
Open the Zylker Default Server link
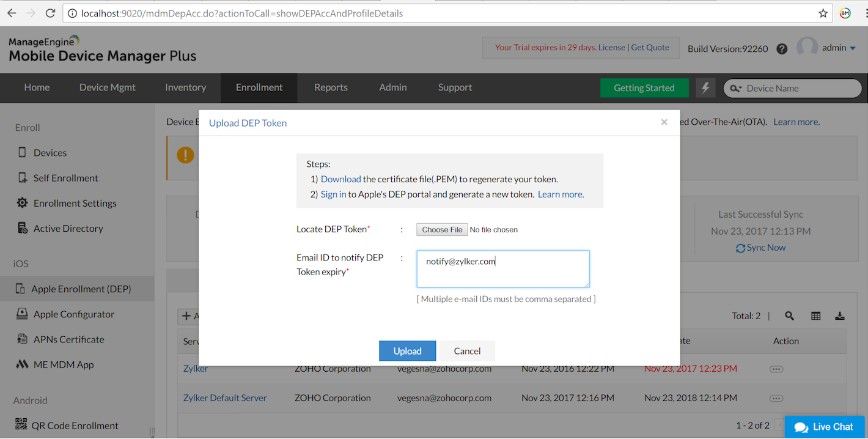(x=225, y=397)
